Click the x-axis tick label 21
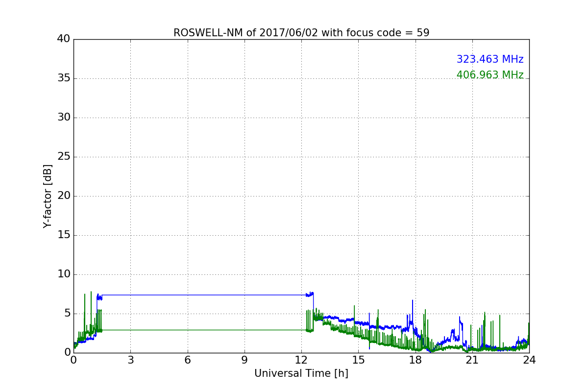The image size is (588, 392). [472, 360]
